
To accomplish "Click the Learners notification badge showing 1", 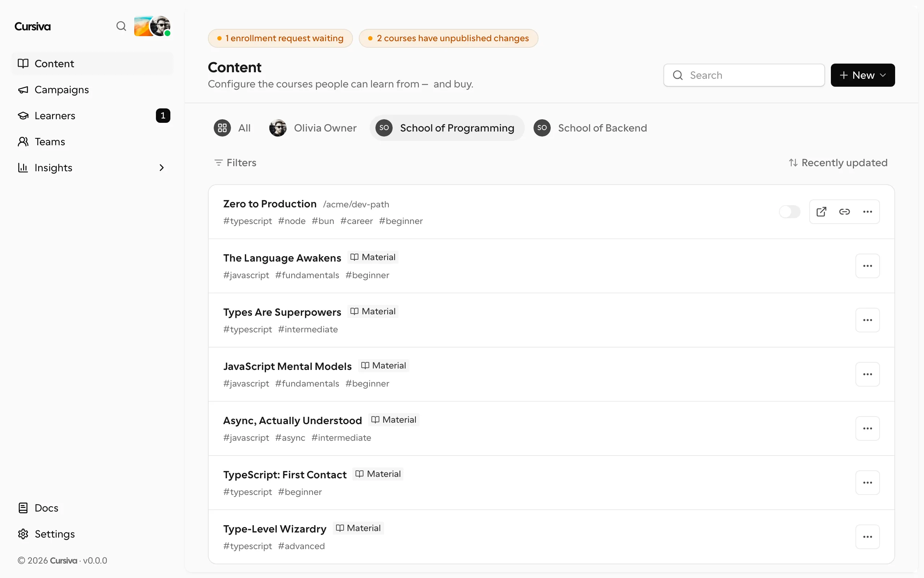I will 163,116.
